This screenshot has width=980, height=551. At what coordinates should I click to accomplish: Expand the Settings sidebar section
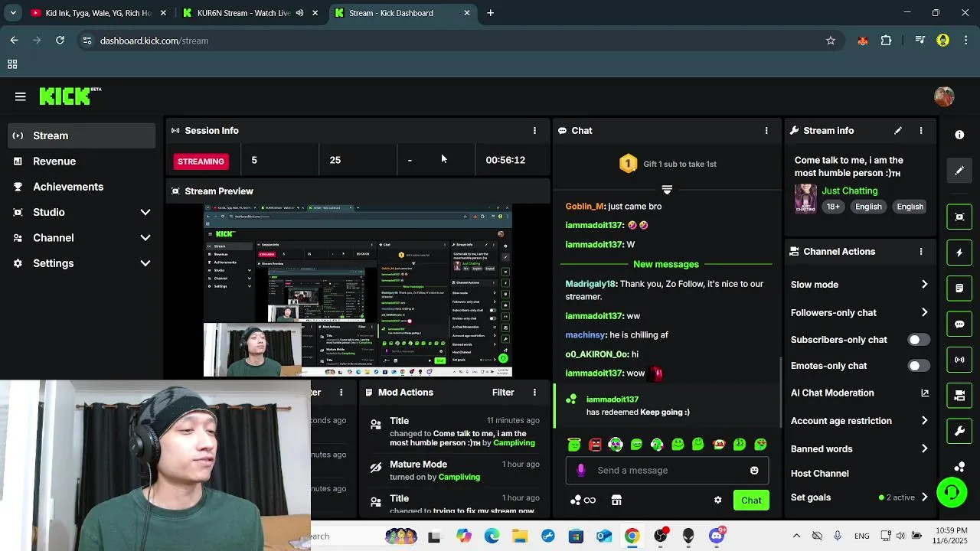[145, 263]
